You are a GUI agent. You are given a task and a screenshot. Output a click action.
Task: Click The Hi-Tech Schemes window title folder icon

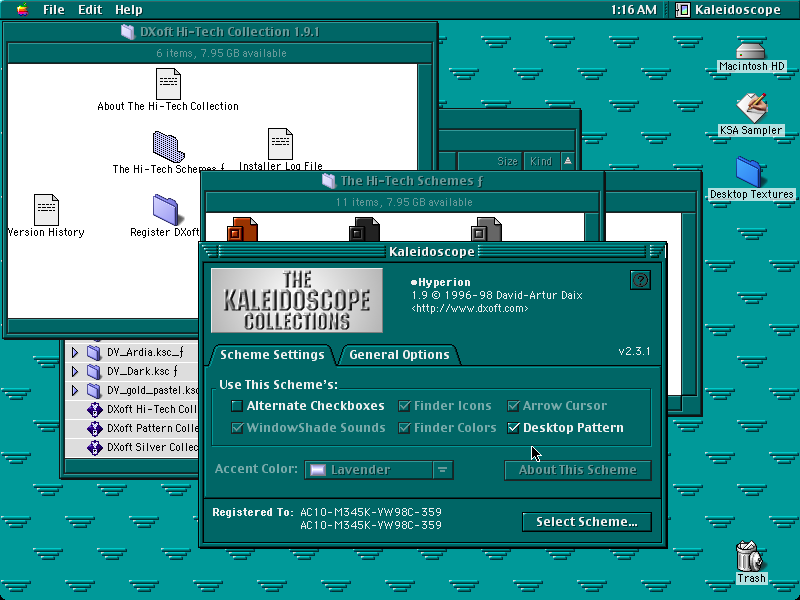329,181
